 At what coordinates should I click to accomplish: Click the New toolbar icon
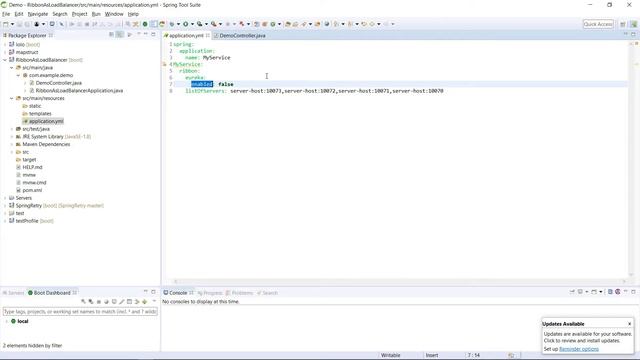point(6,24)
